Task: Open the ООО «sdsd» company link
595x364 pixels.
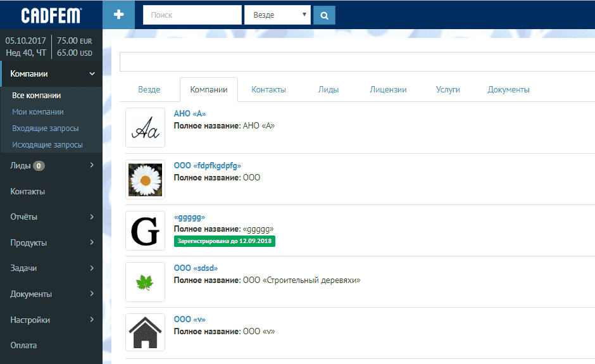Action: (x=196, y=268)
